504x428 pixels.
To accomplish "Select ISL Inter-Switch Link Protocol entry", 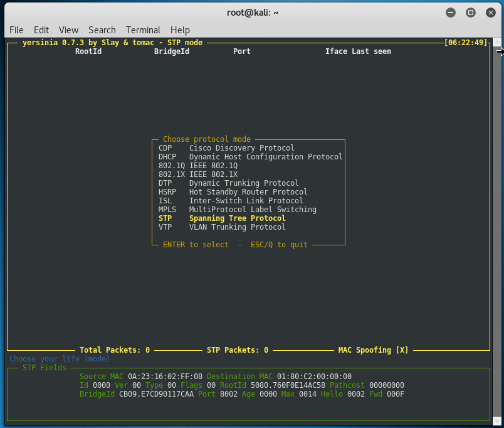I will [231, 201].
